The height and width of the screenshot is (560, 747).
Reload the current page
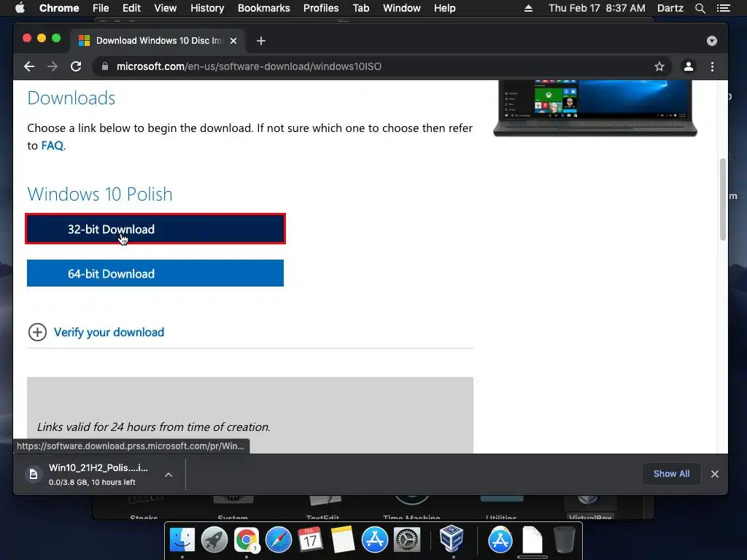[76, 66]
